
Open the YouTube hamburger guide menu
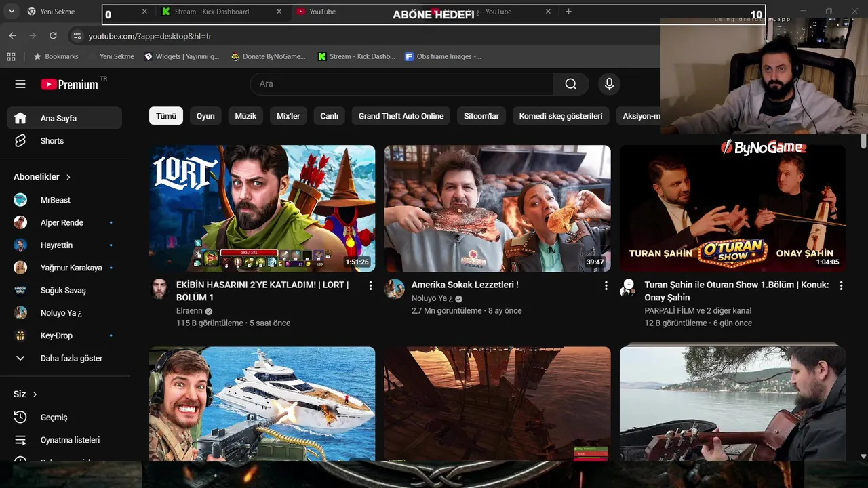click(x=20, y=84)
